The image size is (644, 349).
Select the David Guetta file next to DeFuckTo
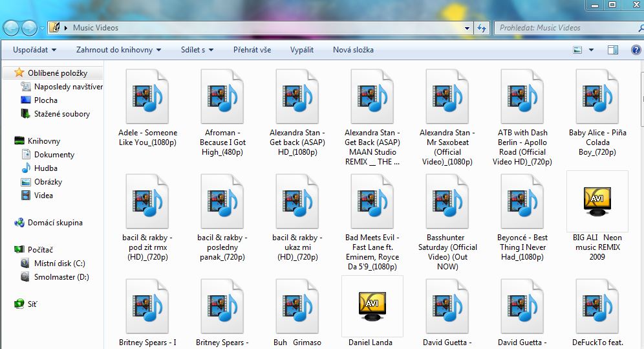click(x=522, y=313)
